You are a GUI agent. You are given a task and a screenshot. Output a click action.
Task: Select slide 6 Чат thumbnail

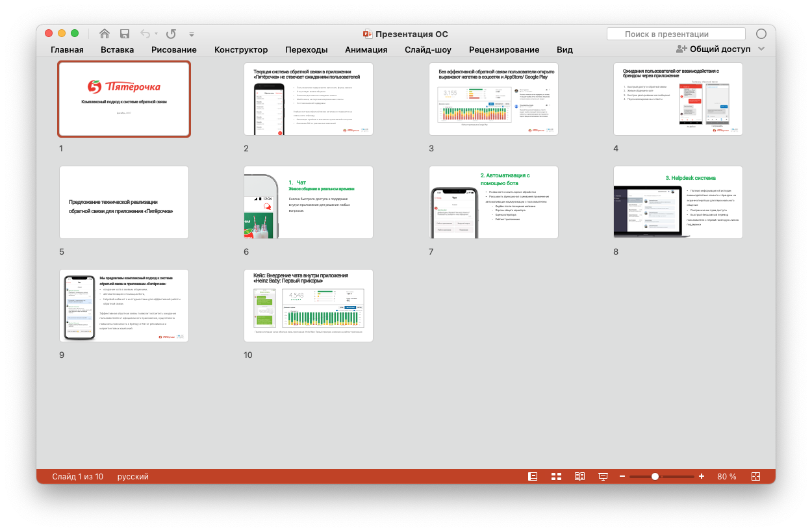tap(309, 202)
